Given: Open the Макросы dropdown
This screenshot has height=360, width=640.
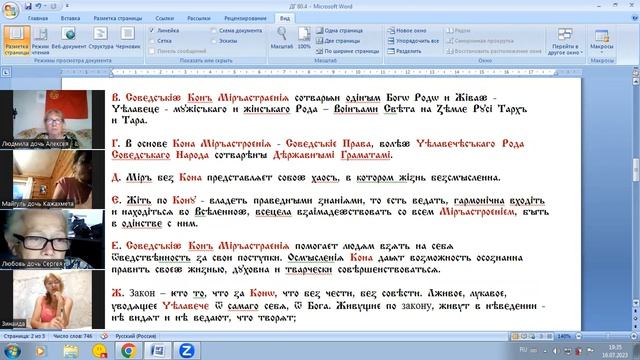Looking at the screenshot, I should point(602,41).
